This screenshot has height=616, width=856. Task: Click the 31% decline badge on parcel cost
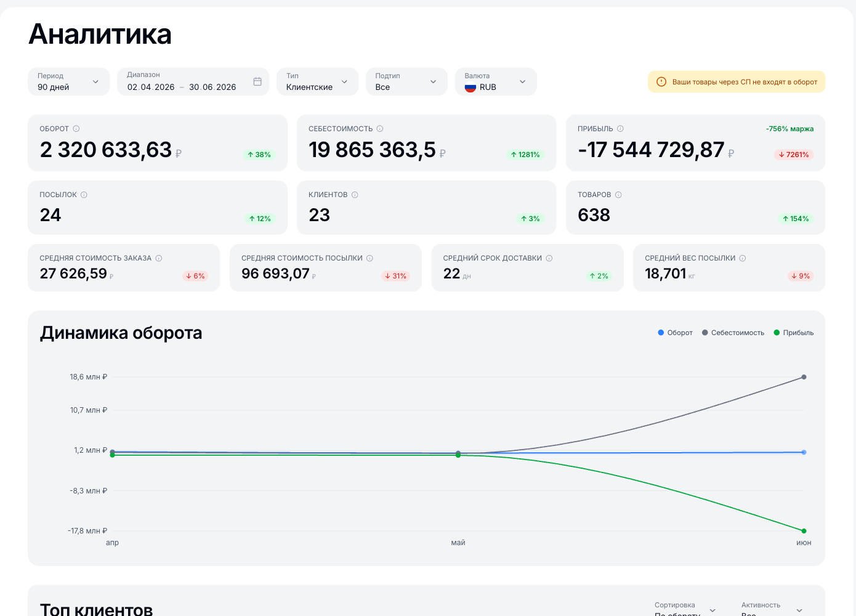click(395, 276)
